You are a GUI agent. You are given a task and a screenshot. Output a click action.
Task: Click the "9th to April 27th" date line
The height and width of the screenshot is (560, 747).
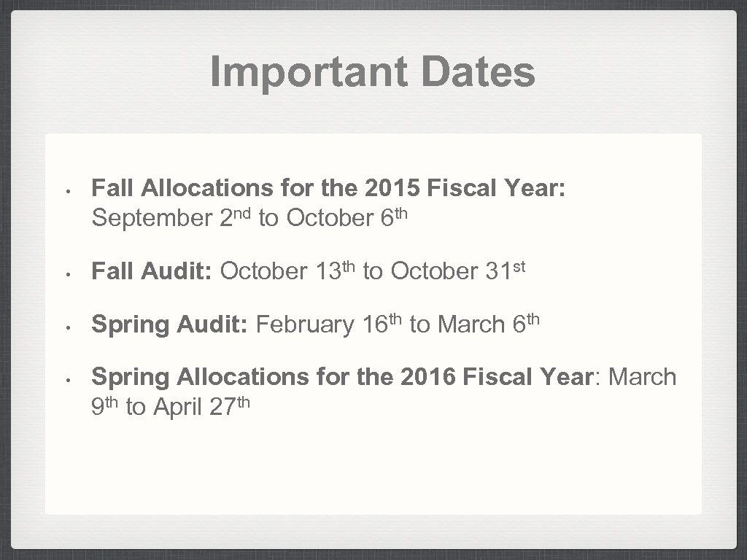click(x=171, y=407)
